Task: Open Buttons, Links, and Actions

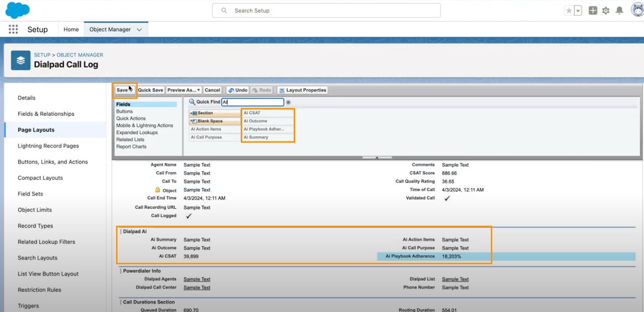Action: 53,162
